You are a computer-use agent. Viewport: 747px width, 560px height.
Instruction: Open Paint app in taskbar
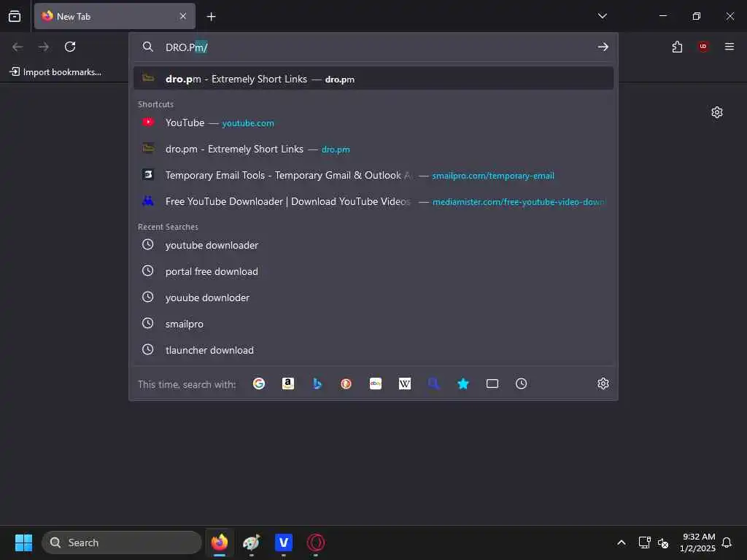252,542
